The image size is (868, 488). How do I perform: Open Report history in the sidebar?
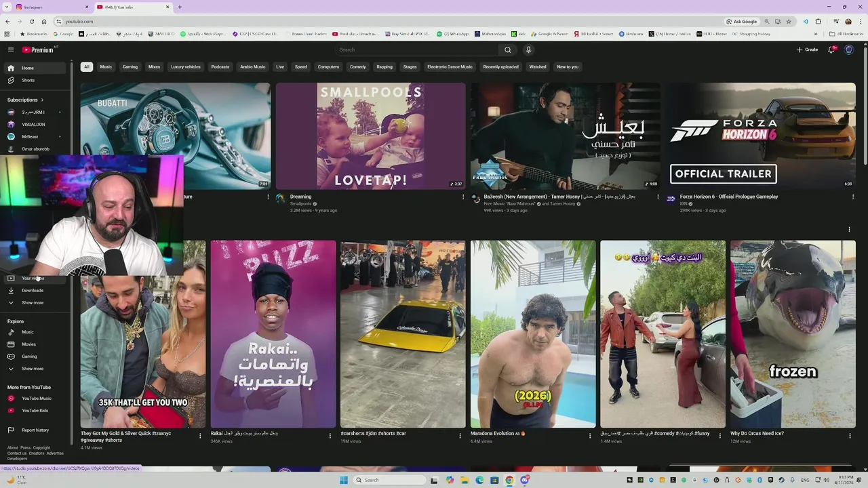[35, 430]
